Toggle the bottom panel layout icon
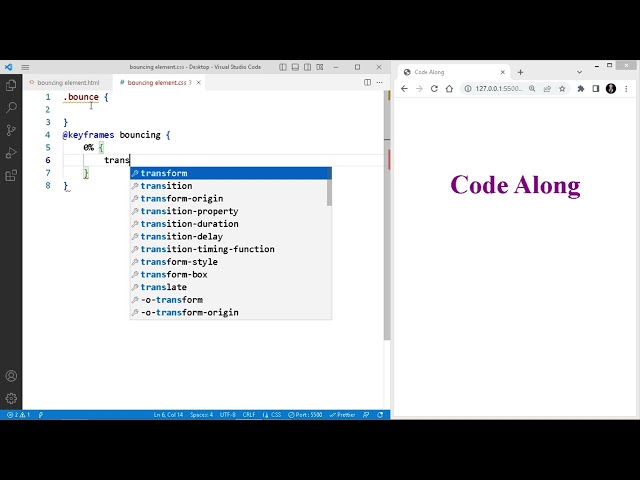 (295, 67)
